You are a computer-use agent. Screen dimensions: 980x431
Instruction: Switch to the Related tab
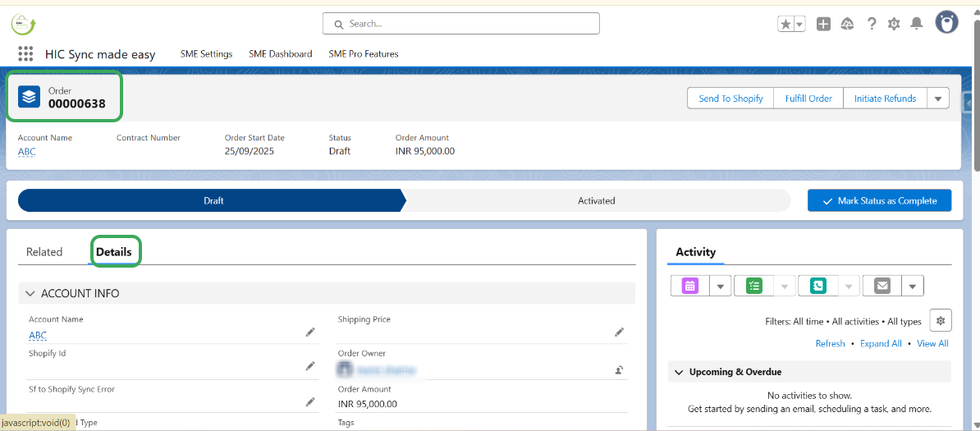44,252
